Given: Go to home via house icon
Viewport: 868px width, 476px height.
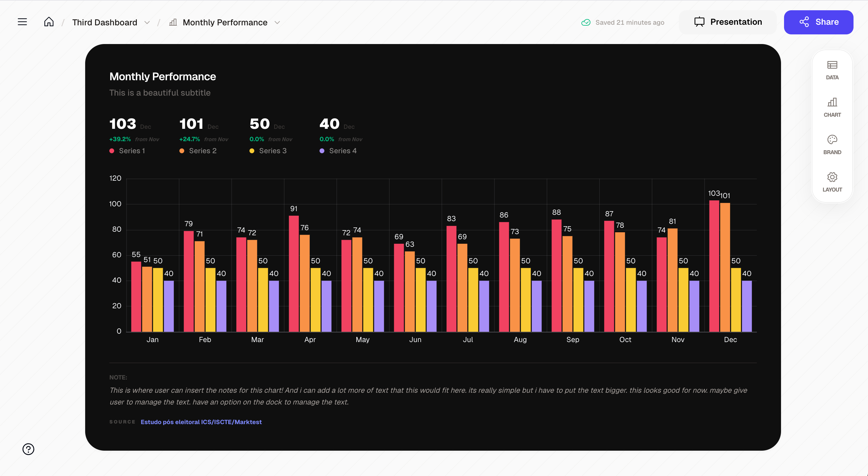Looking at the screenshot, I should (x=49, y=22).
